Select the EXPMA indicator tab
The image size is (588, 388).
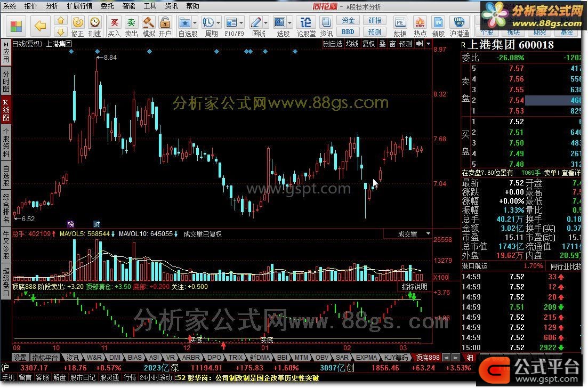coord(366,358)
